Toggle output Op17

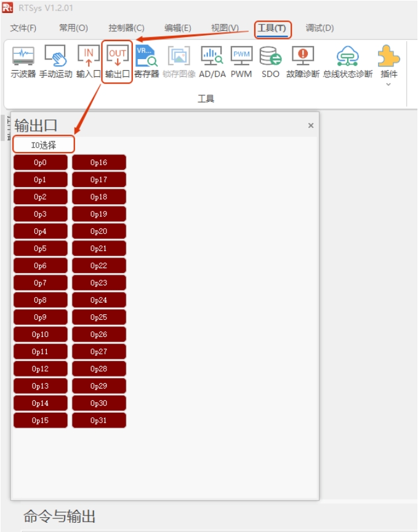coord(99,180)
